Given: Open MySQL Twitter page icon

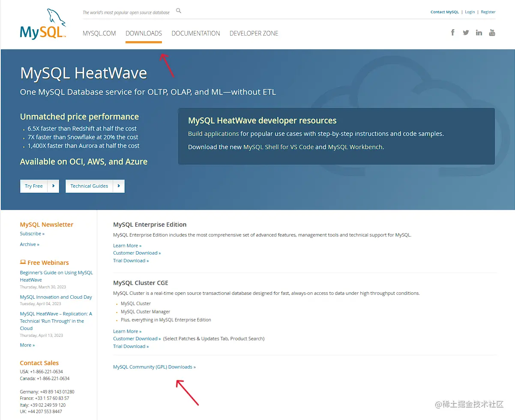Looking at the screenshot, I should [x=466, y=33].
